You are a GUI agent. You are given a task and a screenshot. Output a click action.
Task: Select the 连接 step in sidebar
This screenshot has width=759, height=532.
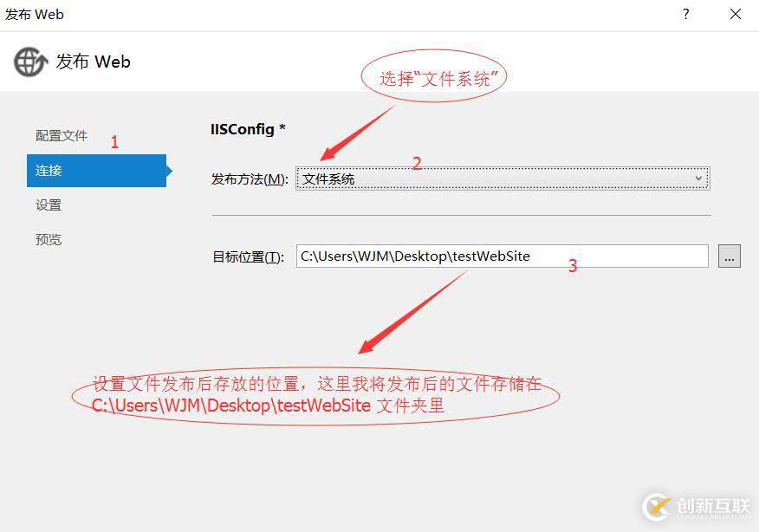[x=97, y=171]
